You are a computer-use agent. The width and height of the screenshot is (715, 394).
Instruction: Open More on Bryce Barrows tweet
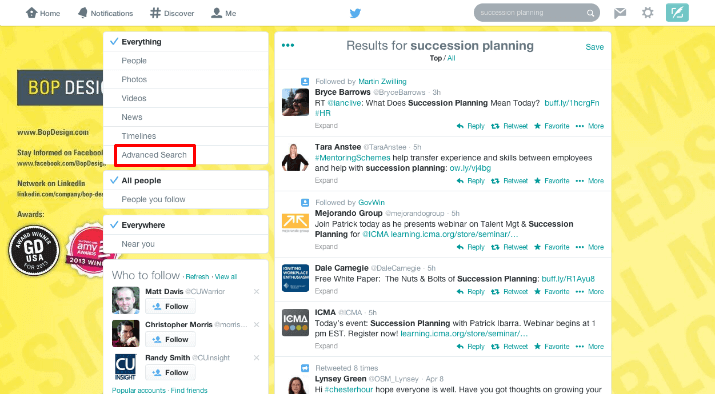590,126
